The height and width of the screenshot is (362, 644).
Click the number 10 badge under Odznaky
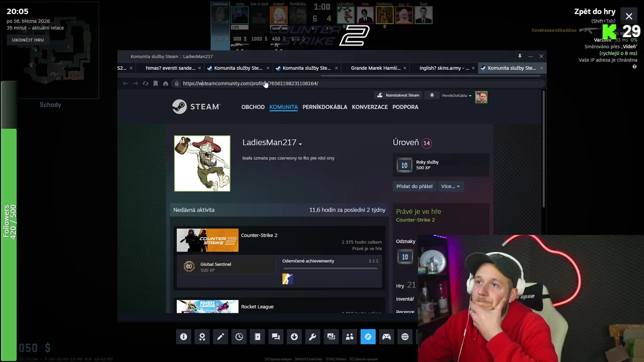[x=405, y=257]
